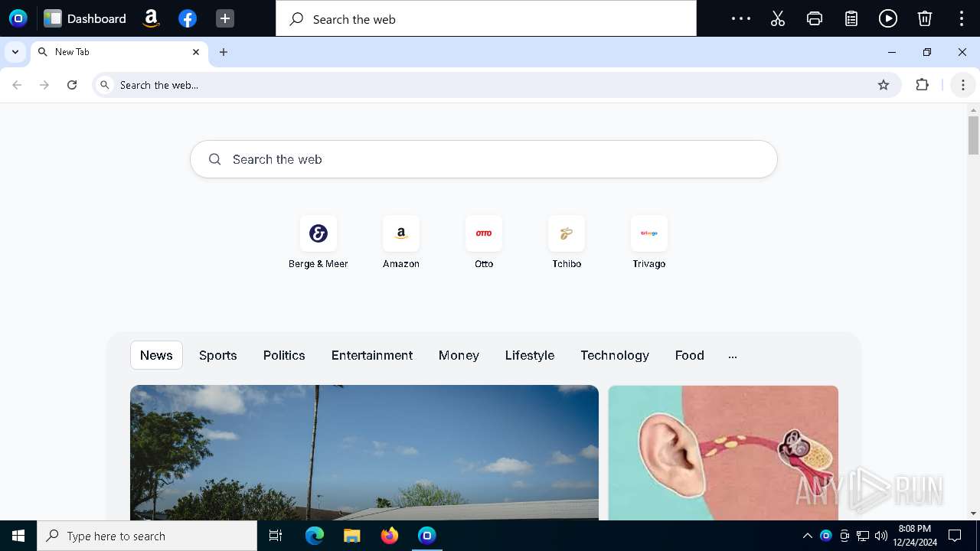
Task: Expand more feed categories ellipsis
Action: (733, 356)
